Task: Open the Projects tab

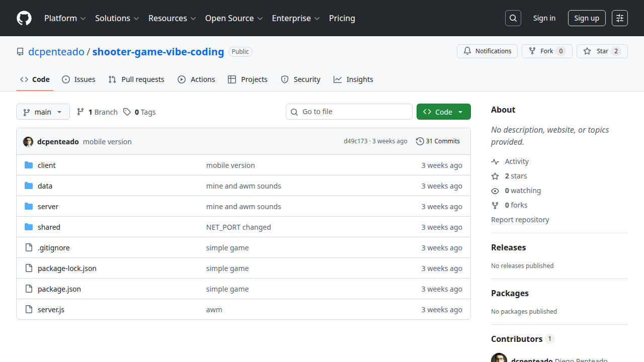Action: click(x=248, y=79)
